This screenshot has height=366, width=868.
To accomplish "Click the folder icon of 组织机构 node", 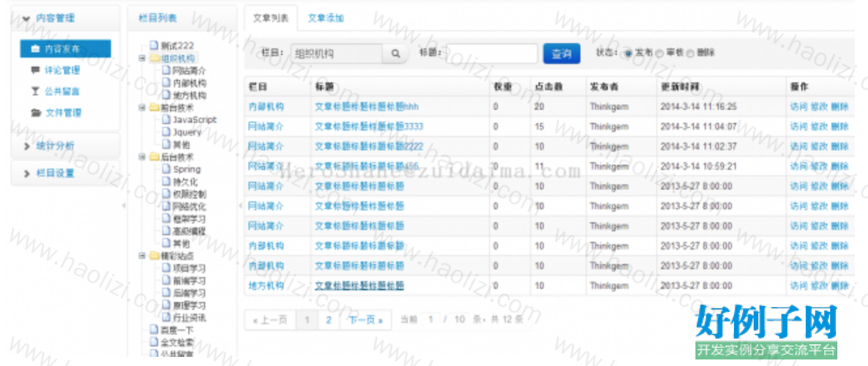I will [x=154, y=58].
